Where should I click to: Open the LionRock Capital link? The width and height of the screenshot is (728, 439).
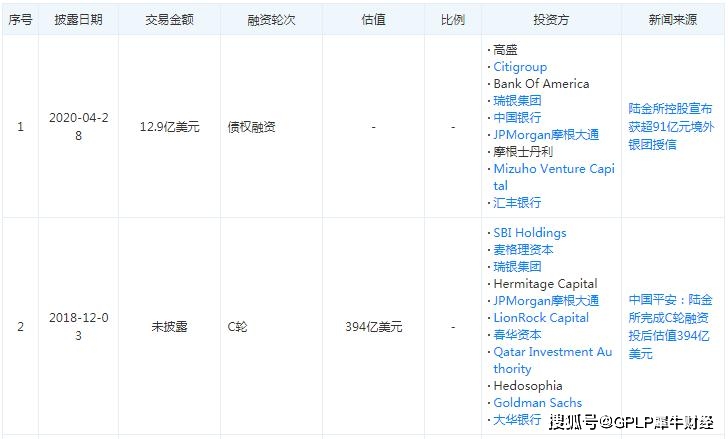pos(541,318)
